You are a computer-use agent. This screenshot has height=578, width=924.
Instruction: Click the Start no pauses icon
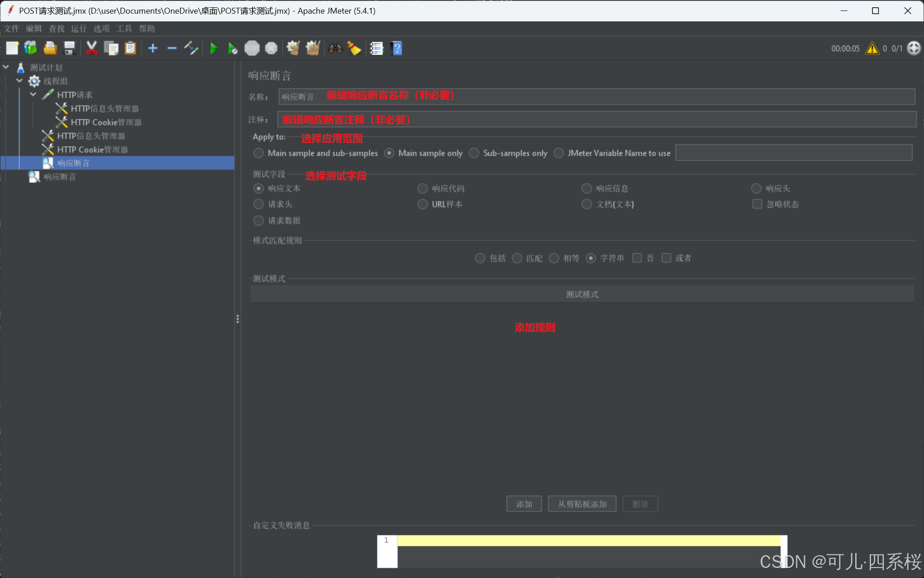coord(232,48)
